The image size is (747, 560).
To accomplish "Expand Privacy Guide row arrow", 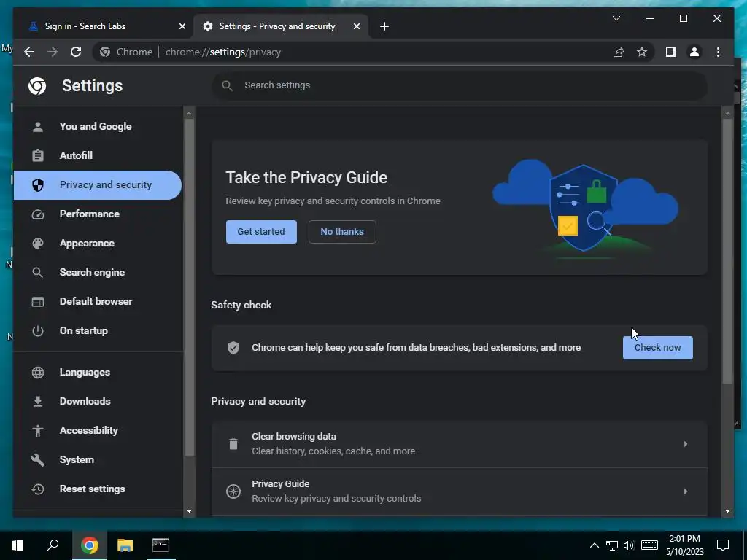I will [685, 491].
